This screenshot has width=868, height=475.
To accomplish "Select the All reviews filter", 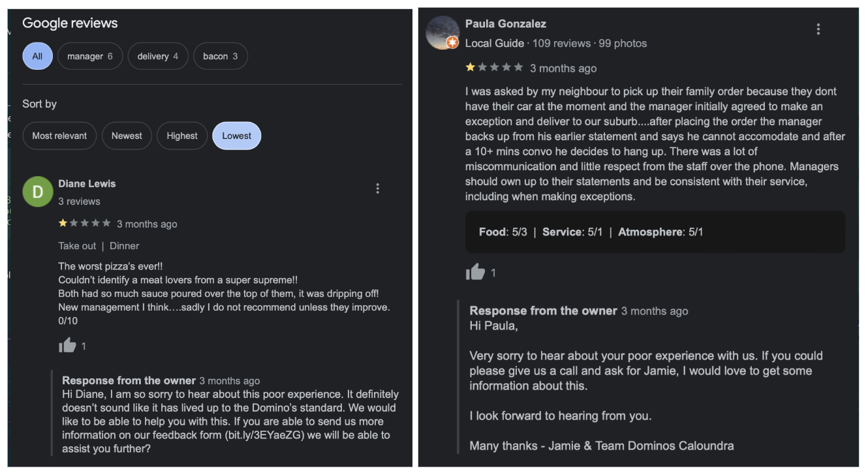I will point(37,56).
